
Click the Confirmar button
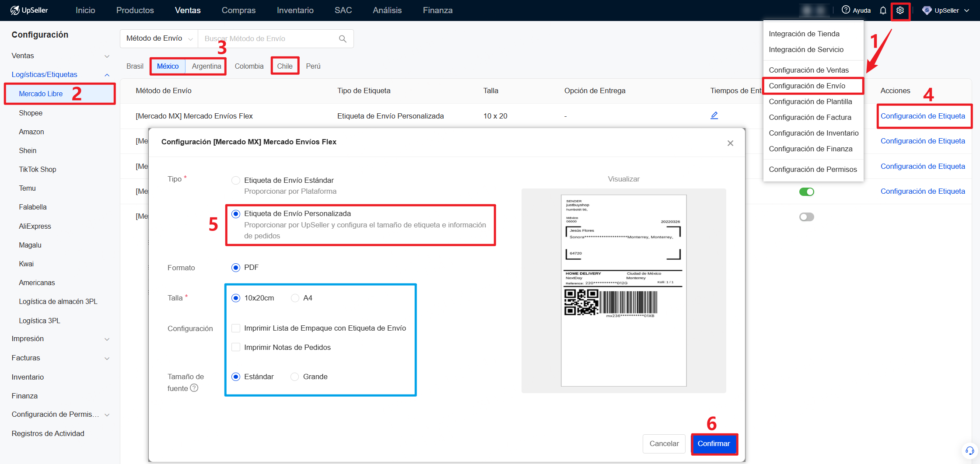pos(714,443)
